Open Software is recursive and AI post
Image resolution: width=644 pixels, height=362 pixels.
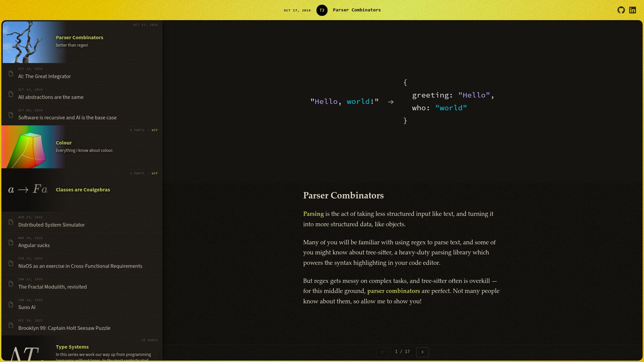67,118
